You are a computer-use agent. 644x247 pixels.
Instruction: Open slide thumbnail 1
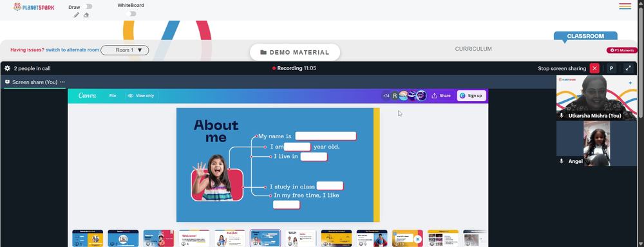[x=88, y=238]
